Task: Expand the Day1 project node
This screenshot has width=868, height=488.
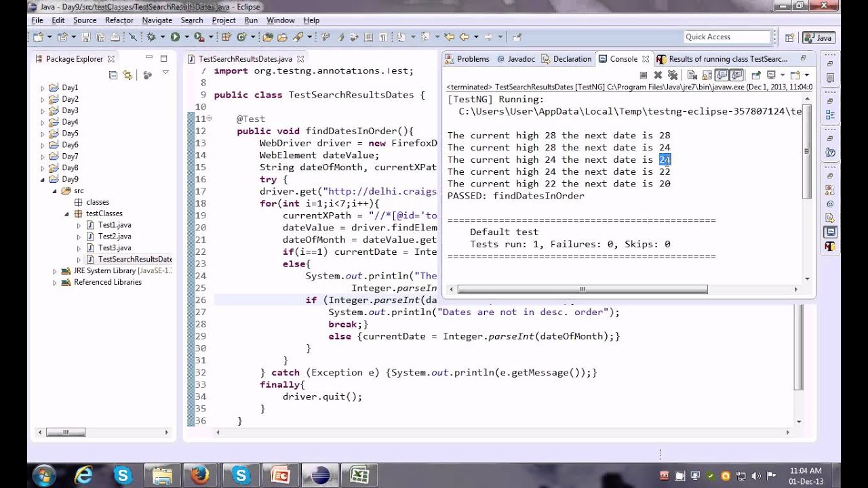Action: (x=42, y=88)
